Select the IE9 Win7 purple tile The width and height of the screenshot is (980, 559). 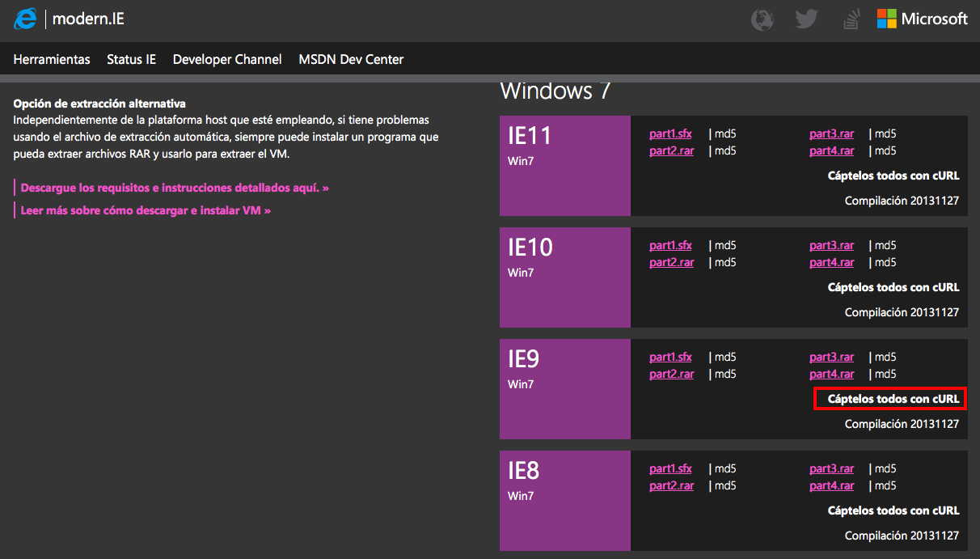click(x=565, y=389)
